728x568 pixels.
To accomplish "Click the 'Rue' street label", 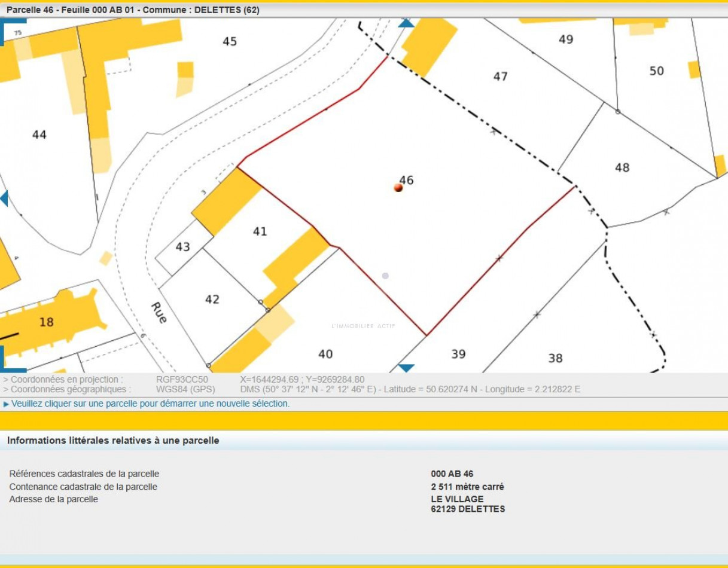I will coord(157,313).
